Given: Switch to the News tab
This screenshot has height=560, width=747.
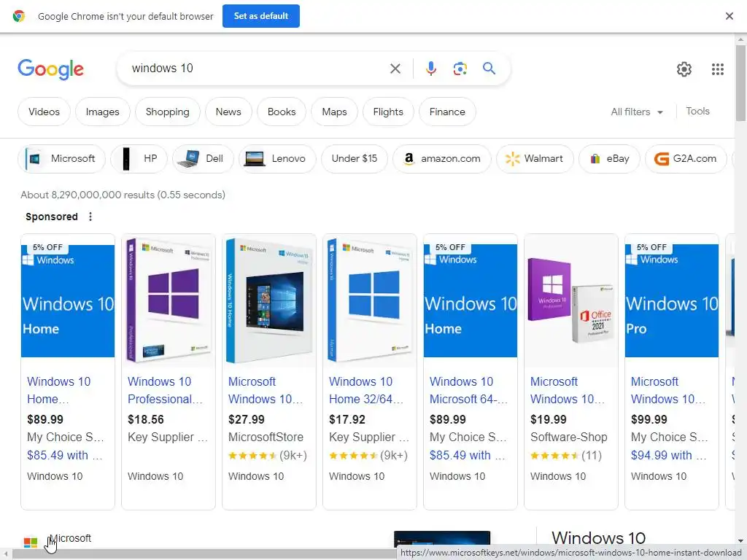Looking at the screenshot, I should (x=228, y=112).
